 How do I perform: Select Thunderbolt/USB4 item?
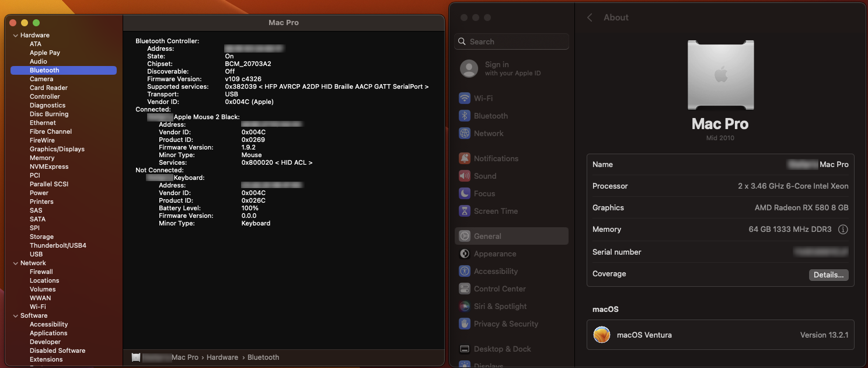[x=58, y=245]
